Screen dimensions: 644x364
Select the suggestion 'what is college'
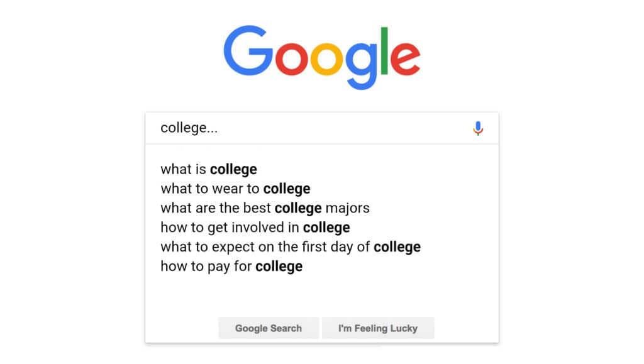209,169
